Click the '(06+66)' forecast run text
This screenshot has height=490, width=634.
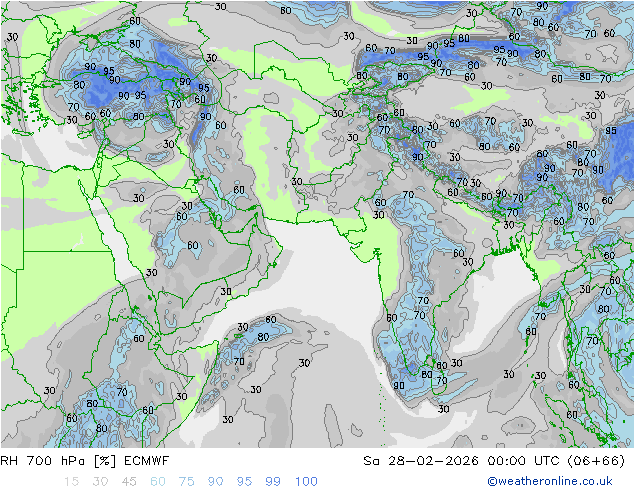click(x=596, y=460)
